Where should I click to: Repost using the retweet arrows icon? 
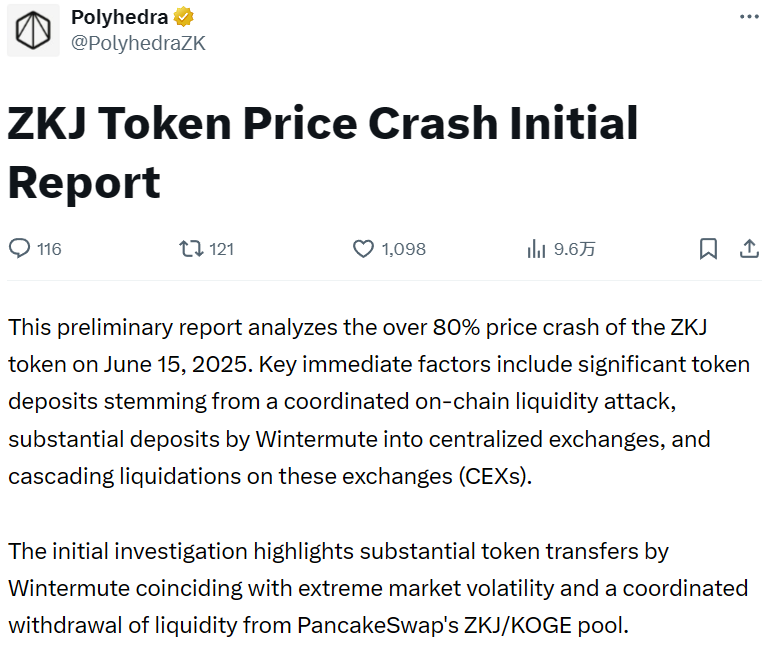tap(190, 249)
